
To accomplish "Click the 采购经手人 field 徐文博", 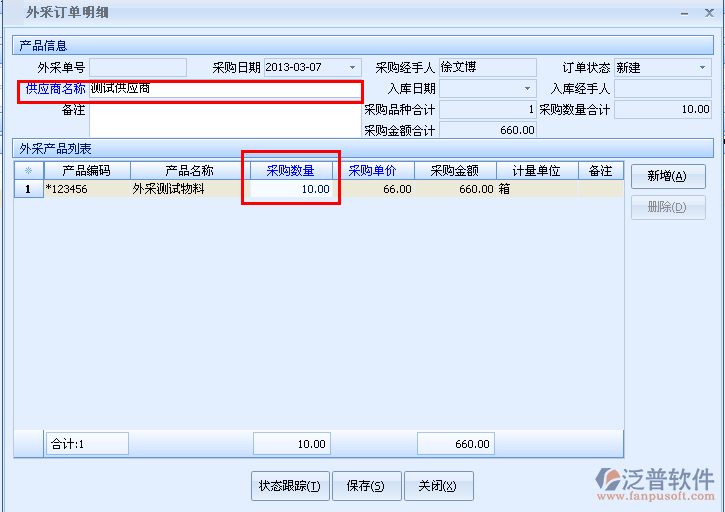I will coord(487,68).
